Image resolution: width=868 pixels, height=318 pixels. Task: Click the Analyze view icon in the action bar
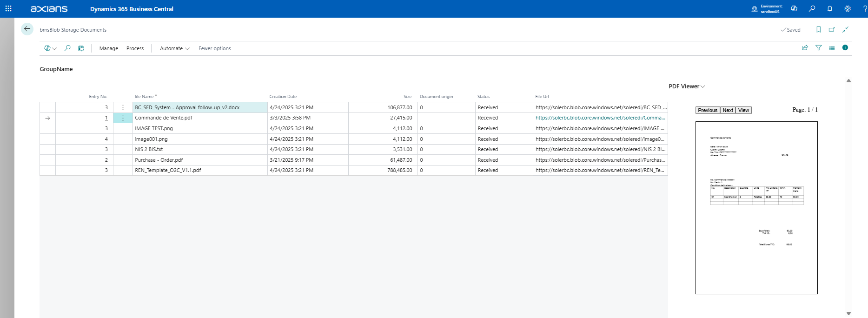tap(81, 48)
